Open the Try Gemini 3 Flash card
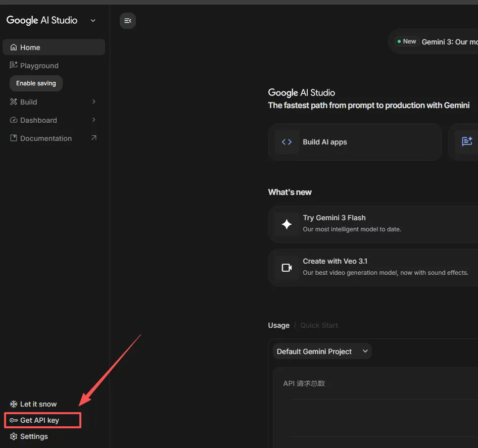 click(373, 224)
